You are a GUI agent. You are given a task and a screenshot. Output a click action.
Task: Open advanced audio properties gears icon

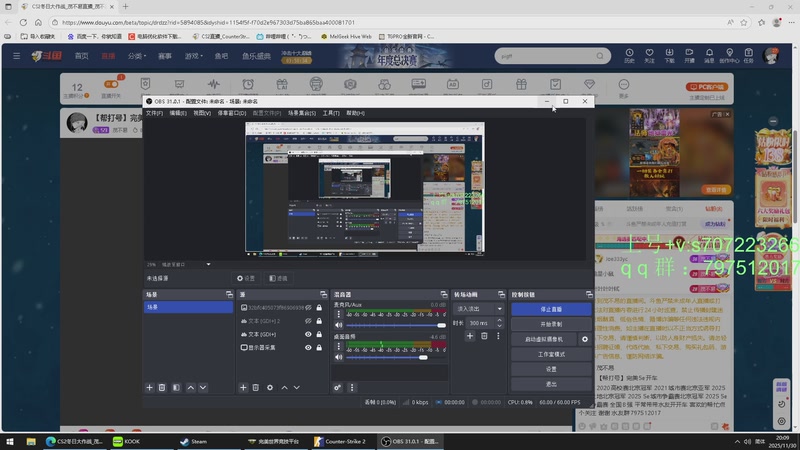point(337,388)
